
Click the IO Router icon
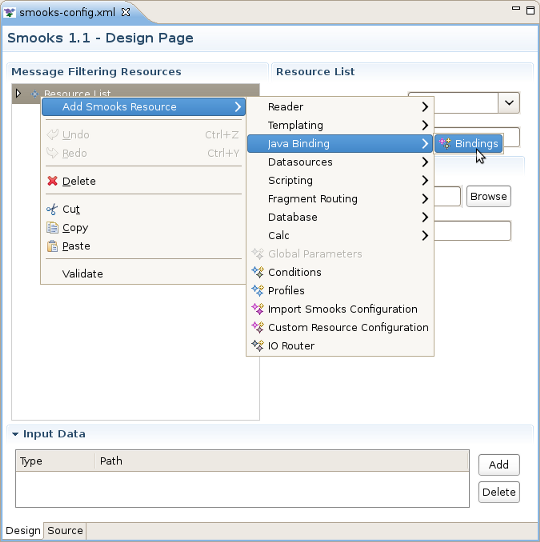258,345
